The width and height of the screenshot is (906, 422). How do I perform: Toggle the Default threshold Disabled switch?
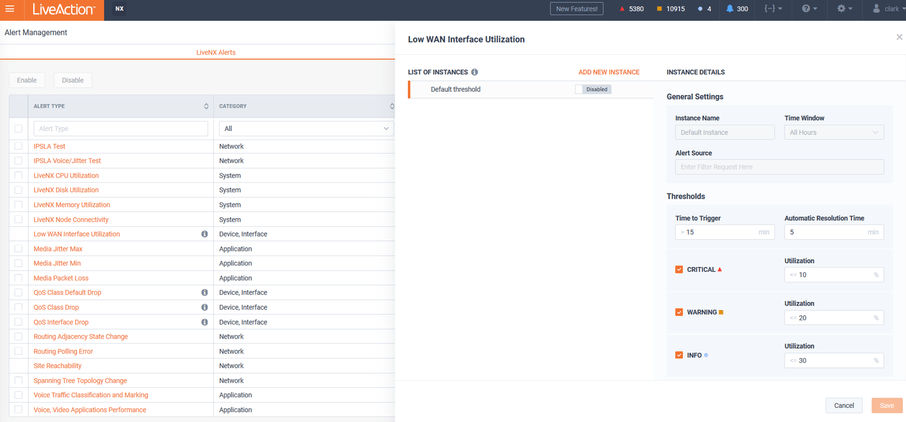593,90
